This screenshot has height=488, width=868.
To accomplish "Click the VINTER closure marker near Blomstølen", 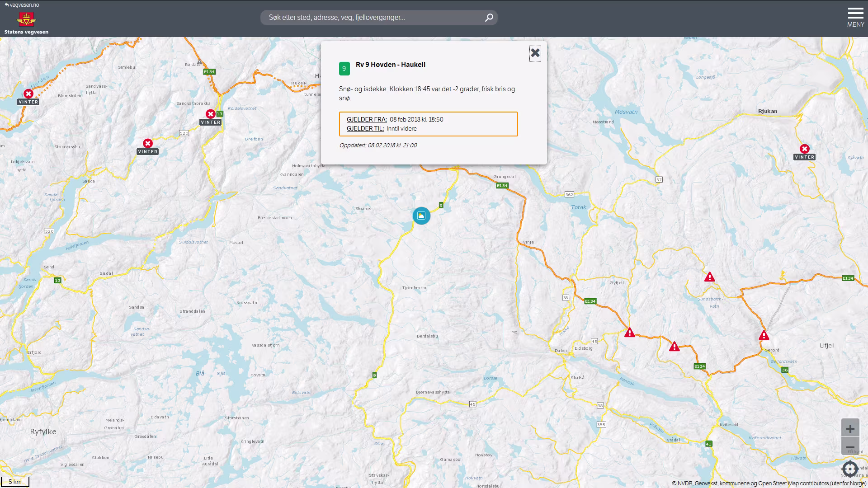I will [28, 94].
